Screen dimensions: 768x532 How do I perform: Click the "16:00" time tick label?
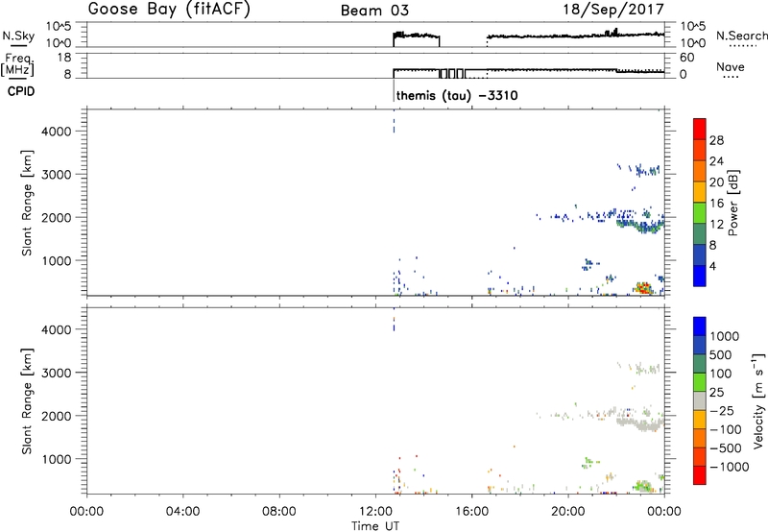[x=471, y=512]
